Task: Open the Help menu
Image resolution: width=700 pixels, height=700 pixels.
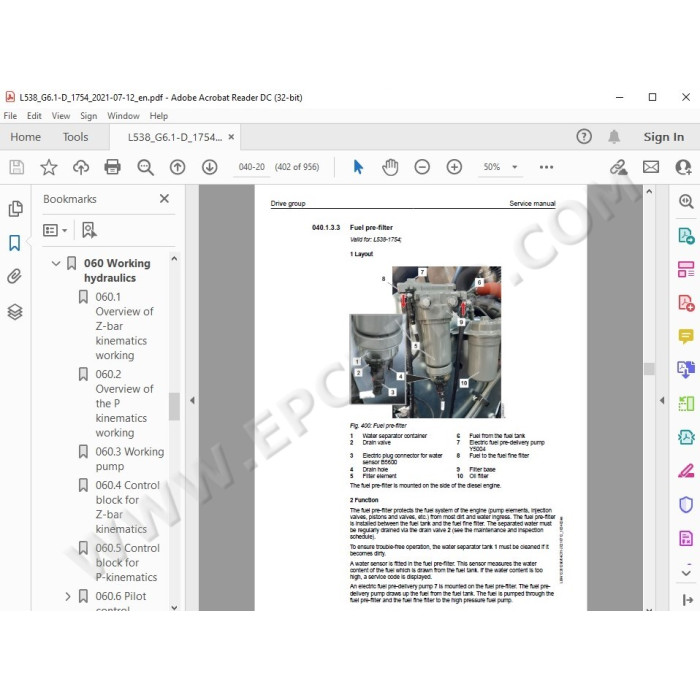Action: coord(158,116)
